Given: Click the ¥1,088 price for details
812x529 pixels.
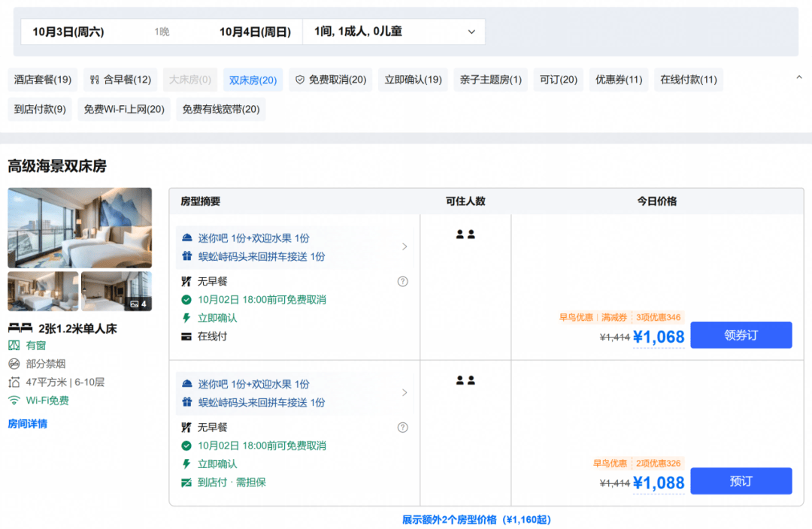Looking at the screenshot, I should (x=659, y=483).
